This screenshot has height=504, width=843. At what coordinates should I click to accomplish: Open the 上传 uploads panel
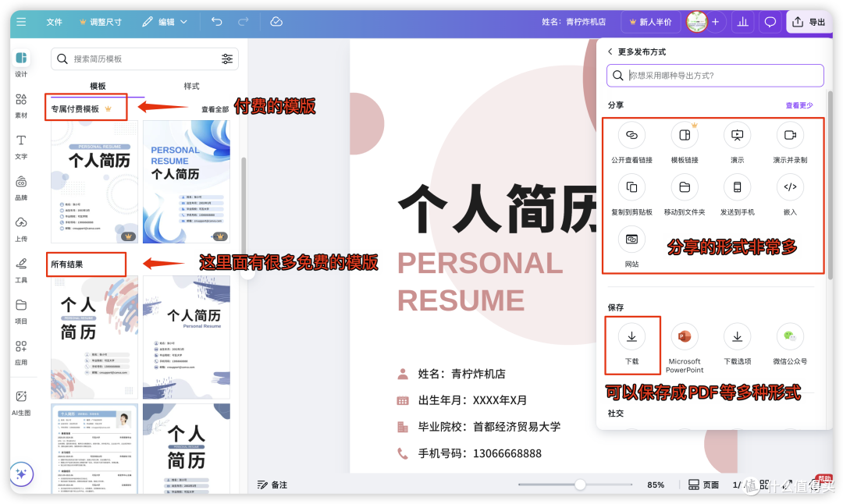[22, 229]
